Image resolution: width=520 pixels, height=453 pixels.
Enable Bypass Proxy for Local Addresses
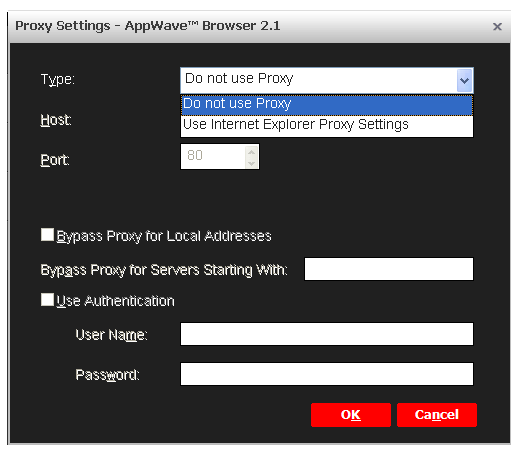47,234
